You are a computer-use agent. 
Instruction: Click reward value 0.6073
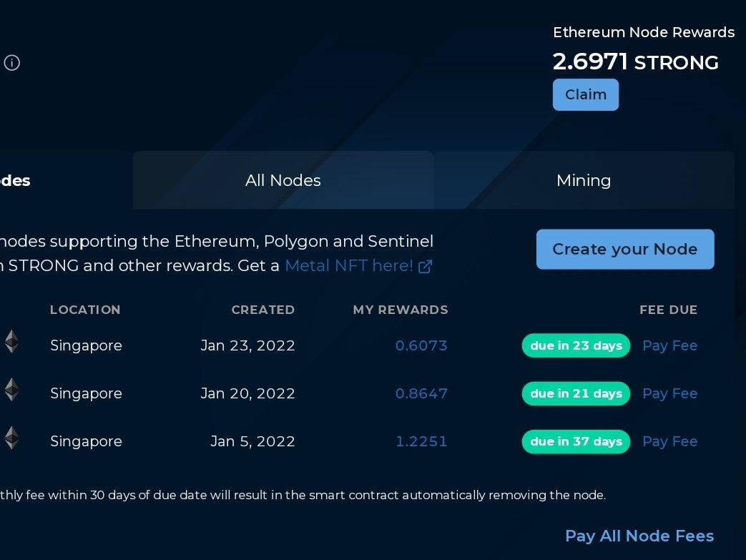click(x=421, y=345)
